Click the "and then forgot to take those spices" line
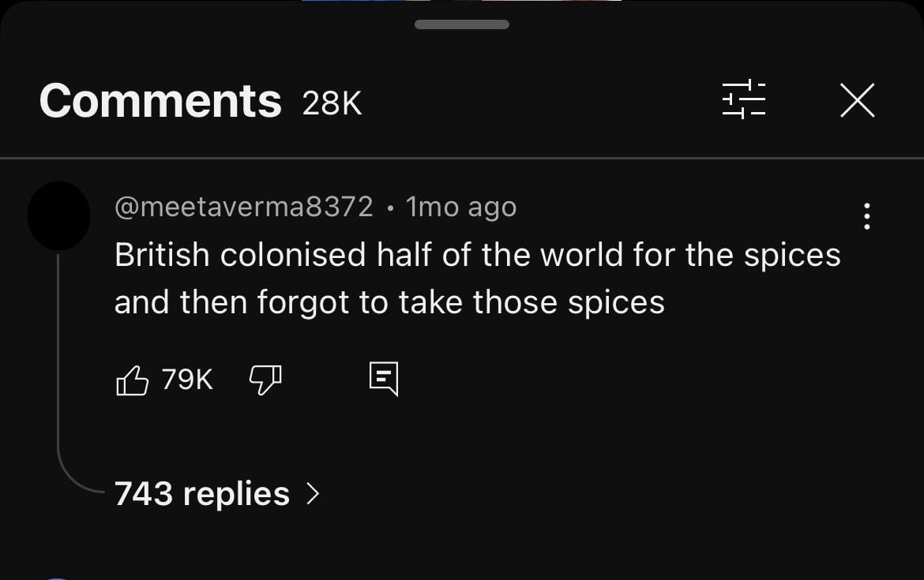 (389, 302)
